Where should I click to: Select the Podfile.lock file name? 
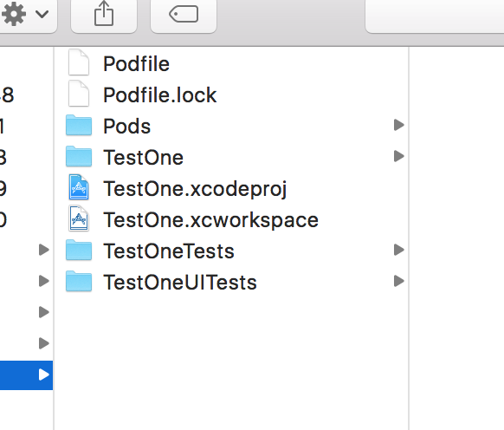159,95
